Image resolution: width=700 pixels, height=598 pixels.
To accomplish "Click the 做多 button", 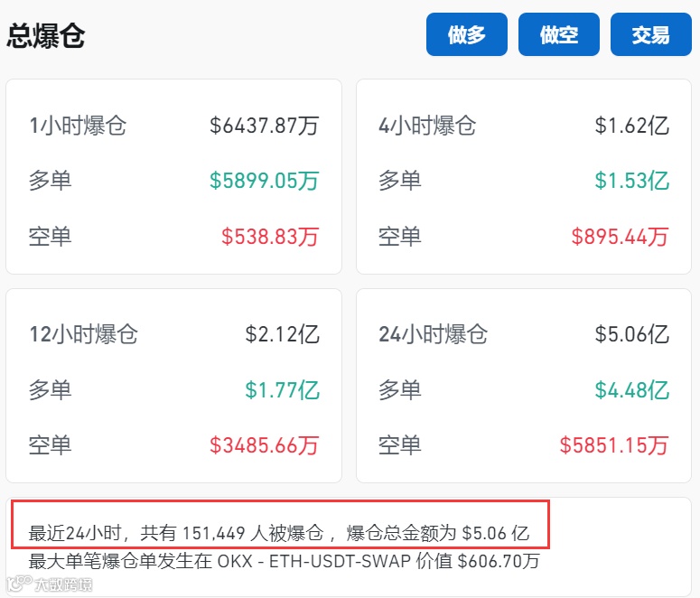I will [x=467, y=34].
